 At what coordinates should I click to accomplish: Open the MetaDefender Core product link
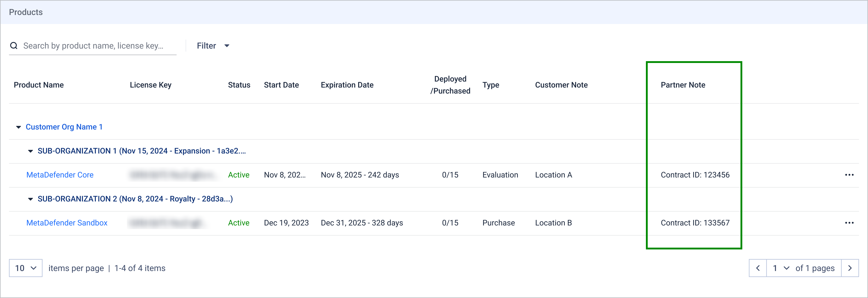[x=60, y=175]
